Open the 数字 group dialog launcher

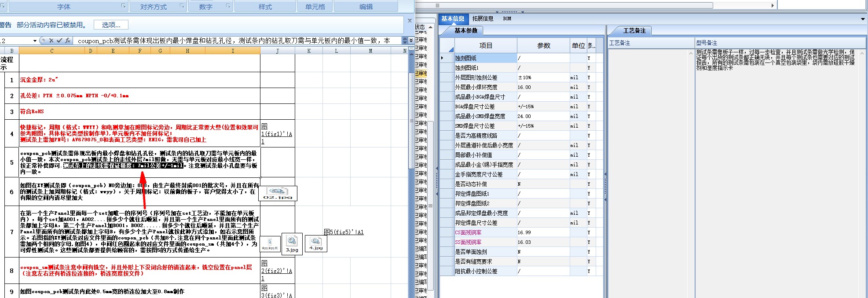228,6
